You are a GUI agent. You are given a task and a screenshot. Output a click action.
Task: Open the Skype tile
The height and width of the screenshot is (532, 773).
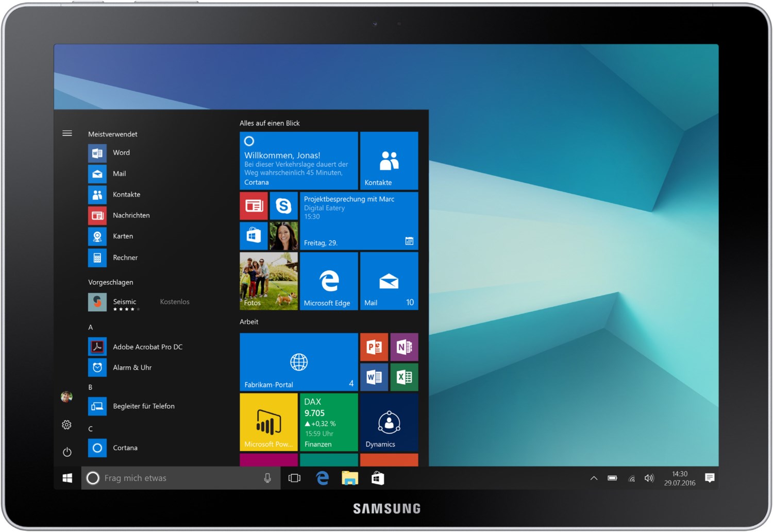[x=283, y=206]
